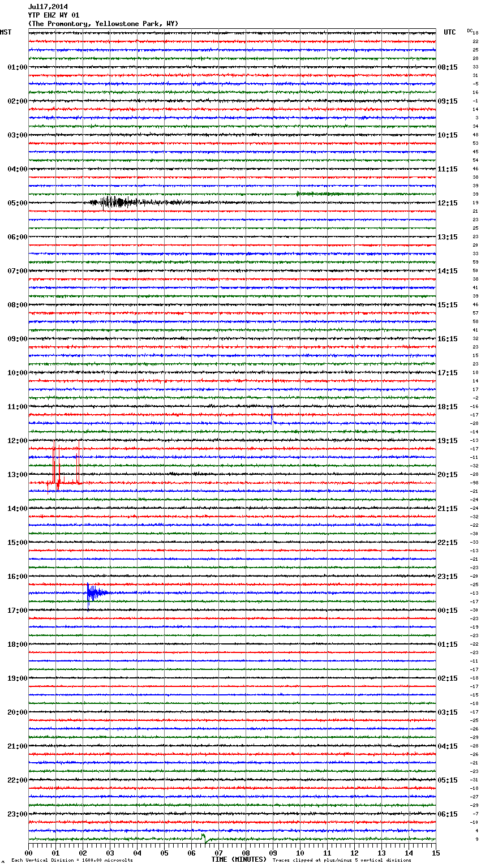Click the 22:15 UTC time label

pyautogui.click(x=448, y=543)
